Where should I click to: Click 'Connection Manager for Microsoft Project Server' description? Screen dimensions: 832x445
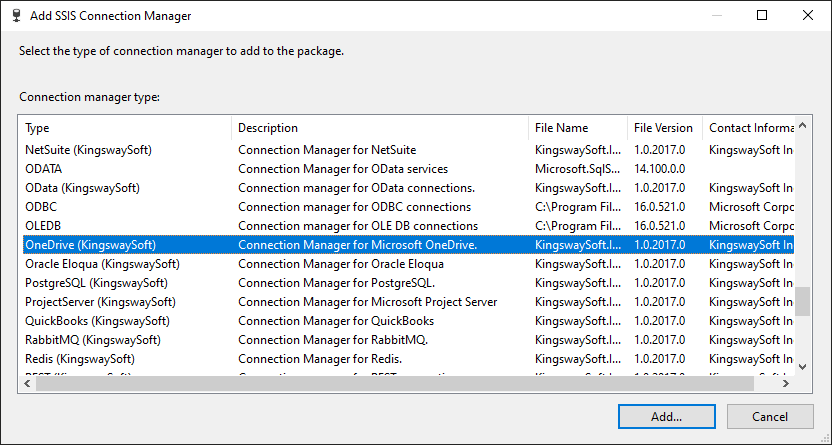point(368,302)
